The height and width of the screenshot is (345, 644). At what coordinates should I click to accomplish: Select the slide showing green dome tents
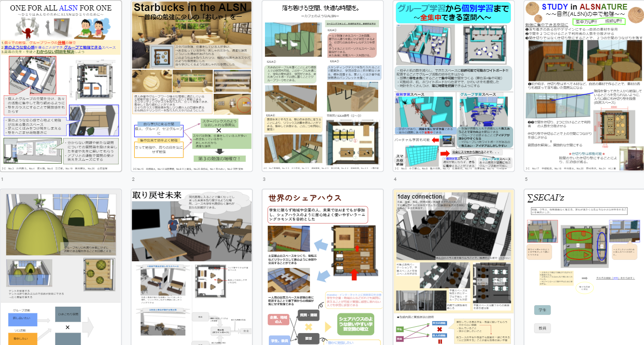(61, 267)
